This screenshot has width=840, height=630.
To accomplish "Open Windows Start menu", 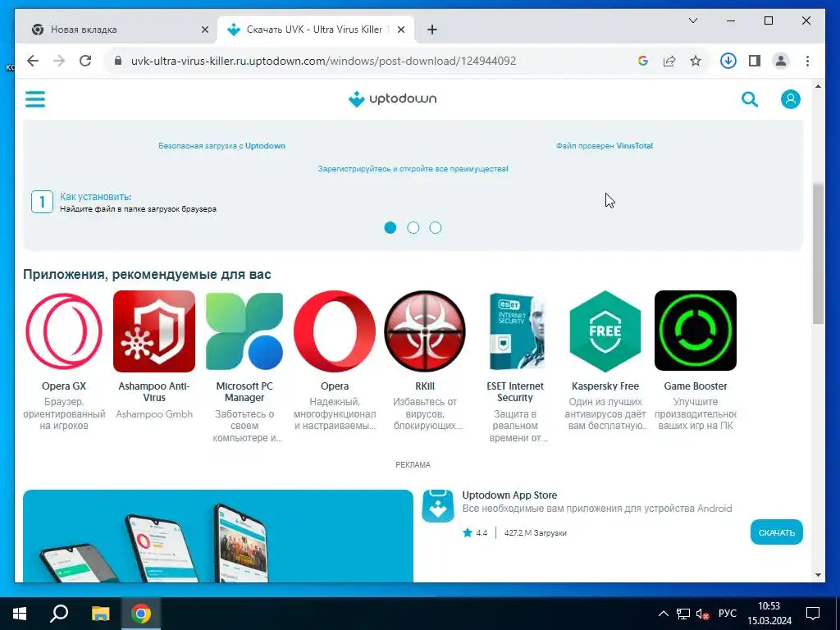I will 20,614.
